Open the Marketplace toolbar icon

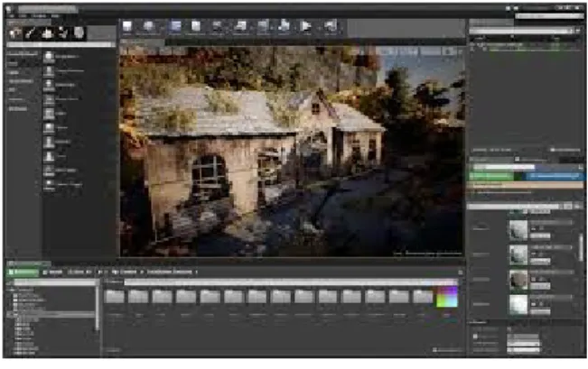(196, 27)
